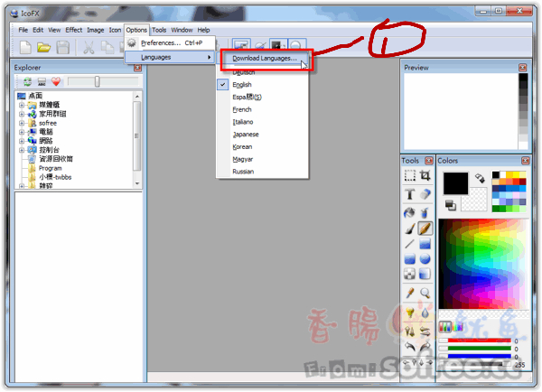Click Preferences... in the Options menu
This screenshot has width=542, height=392.
(170, 42)
